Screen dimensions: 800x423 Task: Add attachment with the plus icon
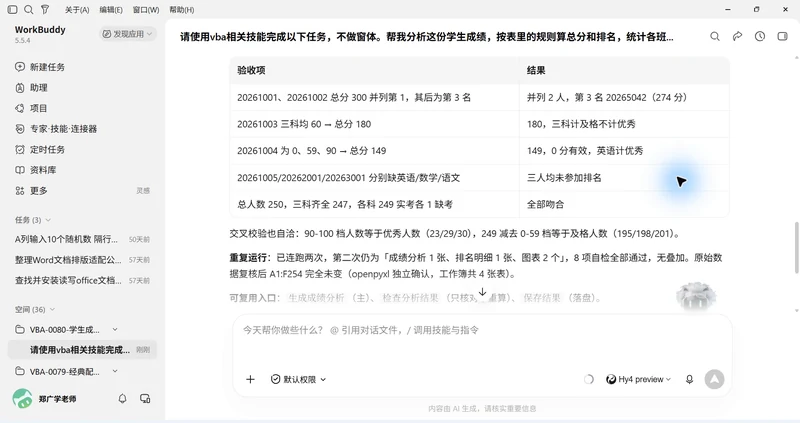250,379
